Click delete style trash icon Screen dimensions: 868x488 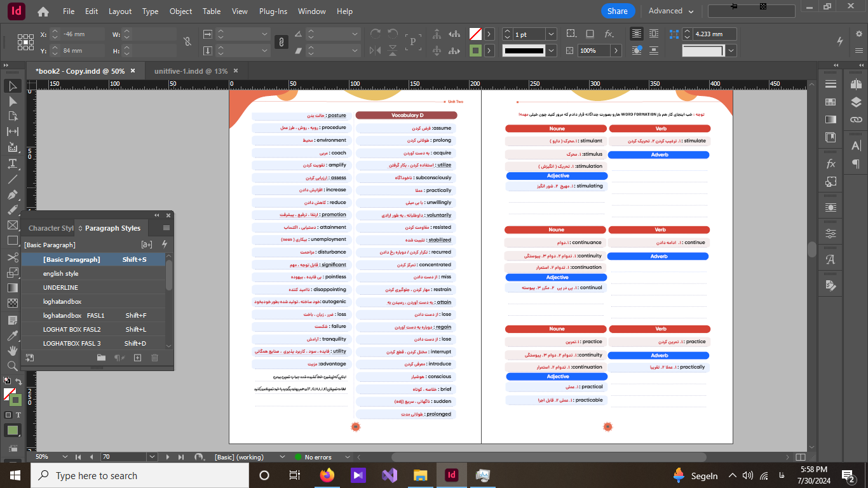click(x=154, y=358)
